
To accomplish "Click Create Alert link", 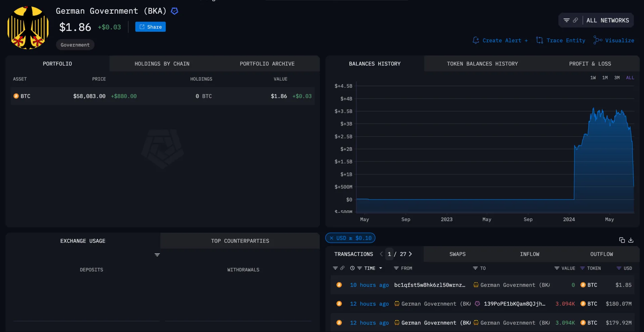I will (500, 41).
